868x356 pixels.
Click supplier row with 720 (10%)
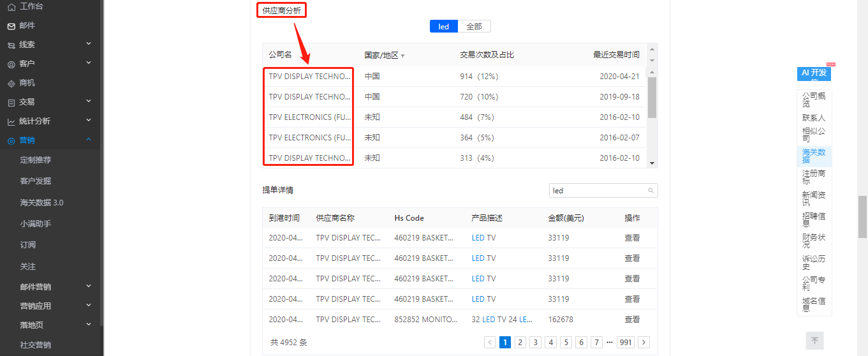coord(455,97)
